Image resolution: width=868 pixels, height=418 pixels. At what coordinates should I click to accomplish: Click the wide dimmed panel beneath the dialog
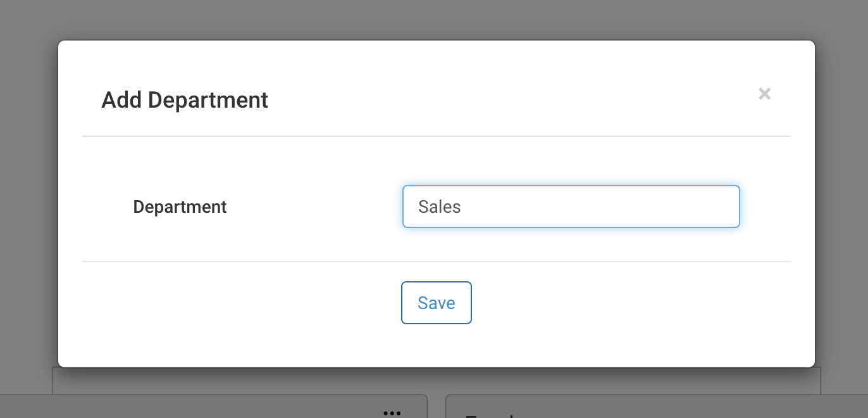click(437, 381)
